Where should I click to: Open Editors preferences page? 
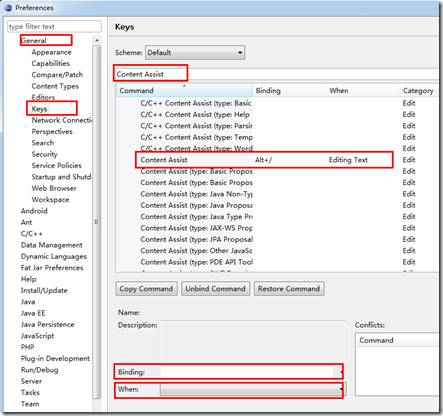pos(43,97)
